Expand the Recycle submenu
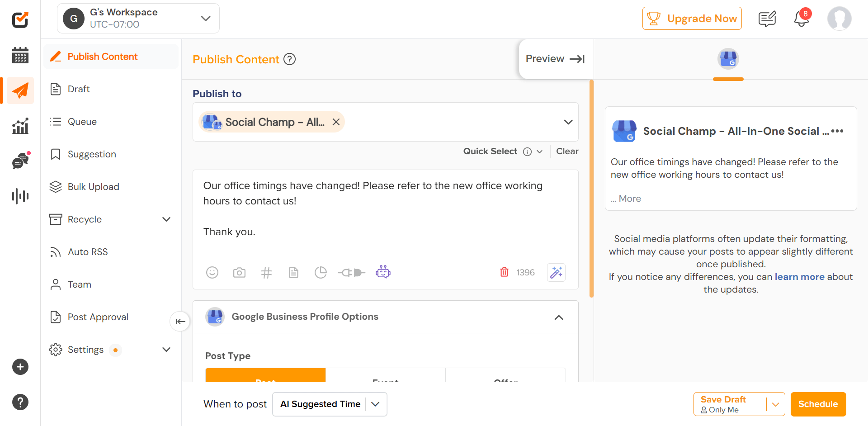Viewport: 868px width, 426px height. tap(166, 219)
